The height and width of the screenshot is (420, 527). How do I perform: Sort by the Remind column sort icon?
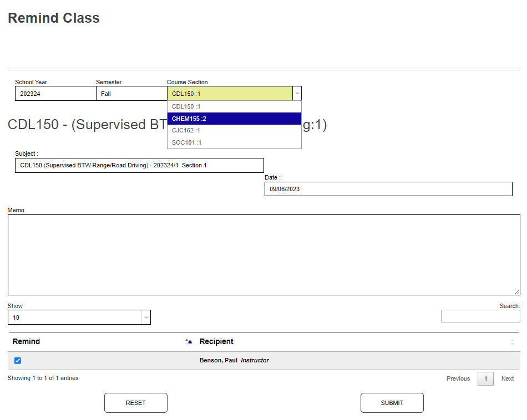189,341
